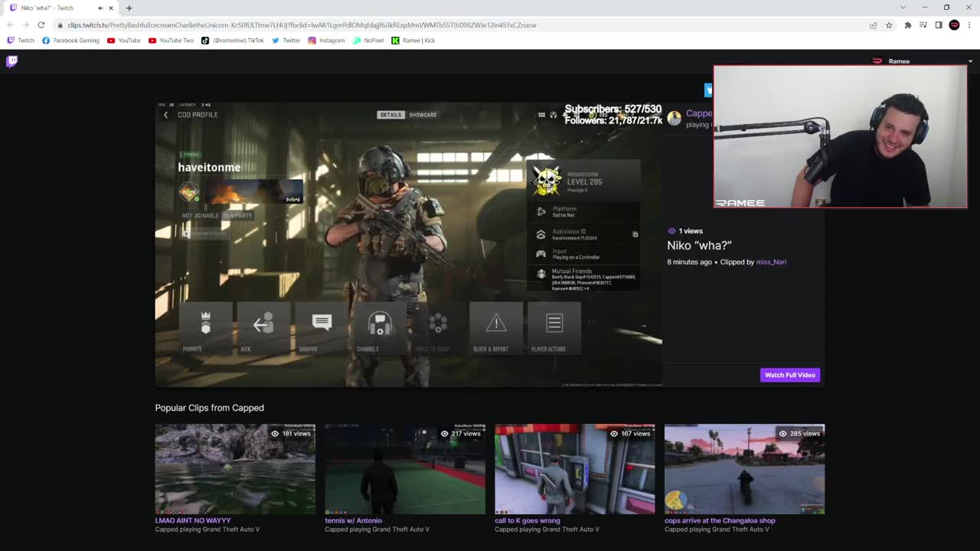The height and width of the screenshot is (551, 980).
Task: Select the SHOWCASE tab in clip
Action: click(423, 115)
